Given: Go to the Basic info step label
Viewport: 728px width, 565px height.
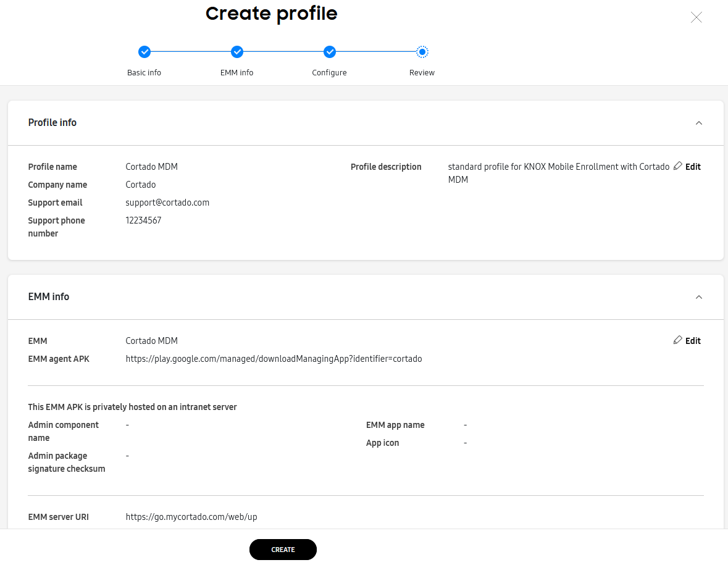Looking at the screenshot, I should [x=144, y=72].
